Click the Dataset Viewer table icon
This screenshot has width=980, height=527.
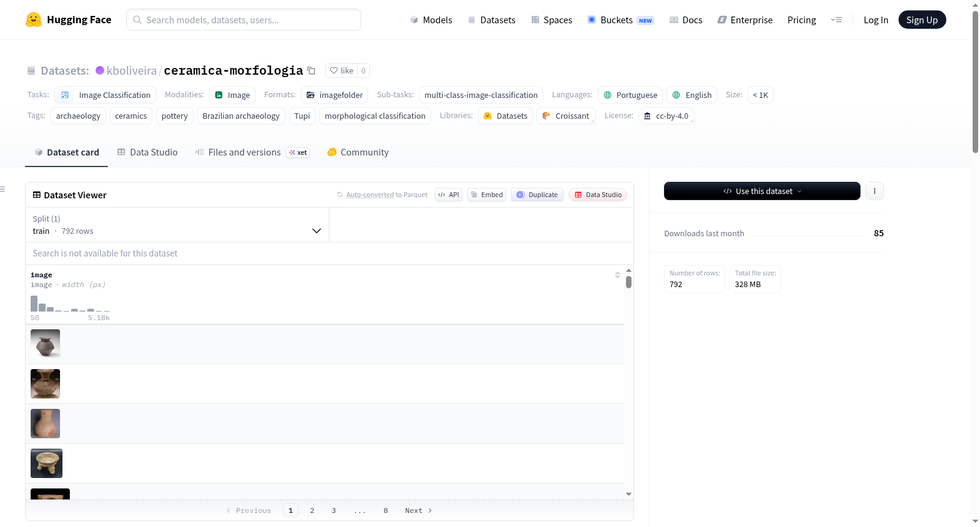pyautogui.click(x=37, y=195)
